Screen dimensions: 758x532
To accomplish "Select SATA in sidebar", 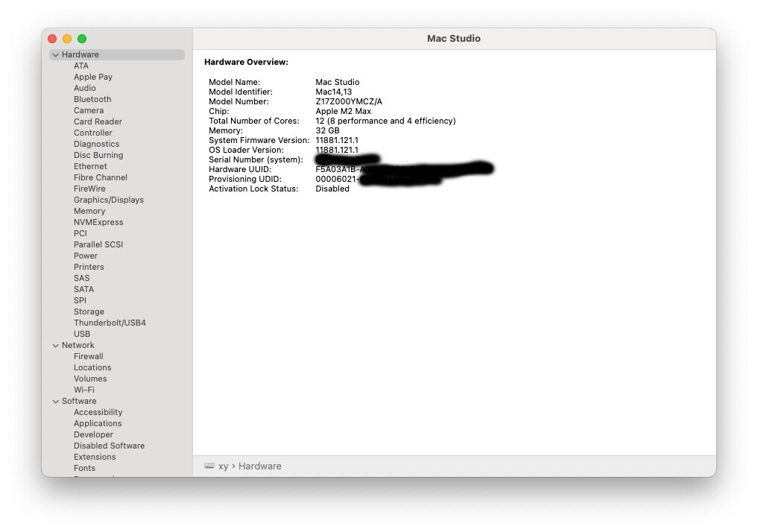I will click(83, 289).
